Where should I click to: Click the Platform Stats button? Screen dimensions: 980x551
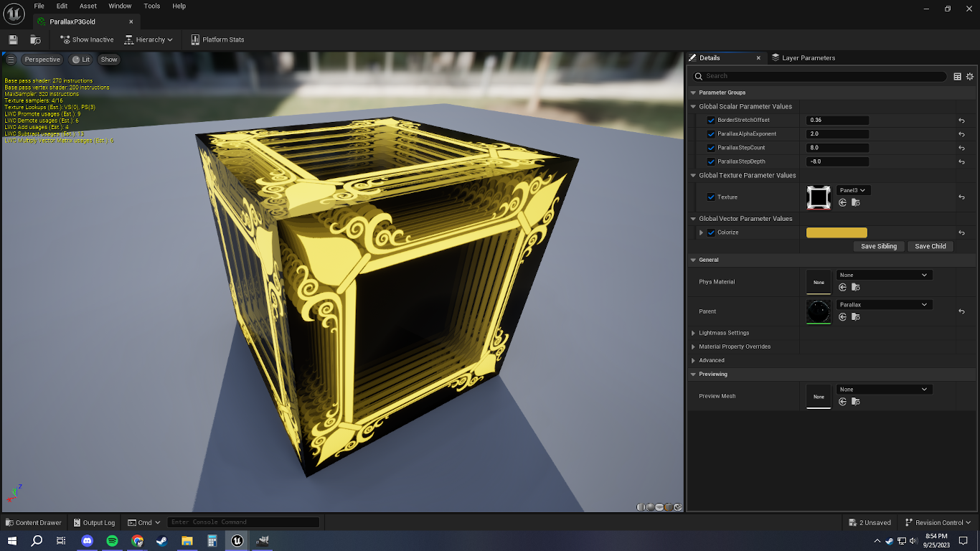click(217, 39)
